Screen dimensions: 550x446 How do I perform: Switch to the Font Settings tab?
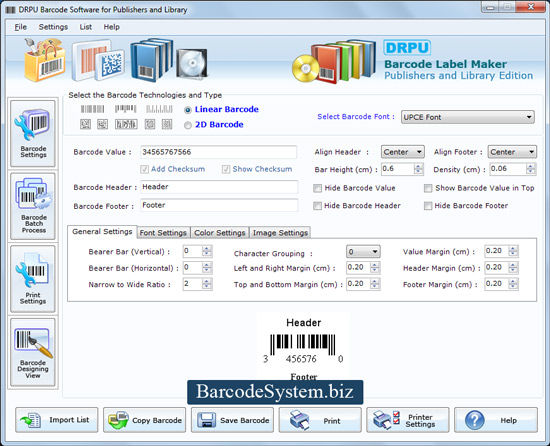[x=163, y=233]
